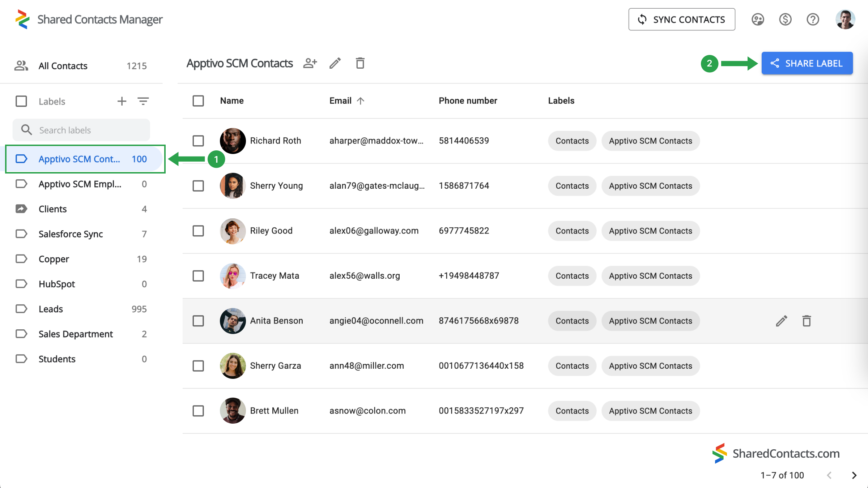
Task: Click the Sales Department label tag icon
Action: click(x=21, y=334)
